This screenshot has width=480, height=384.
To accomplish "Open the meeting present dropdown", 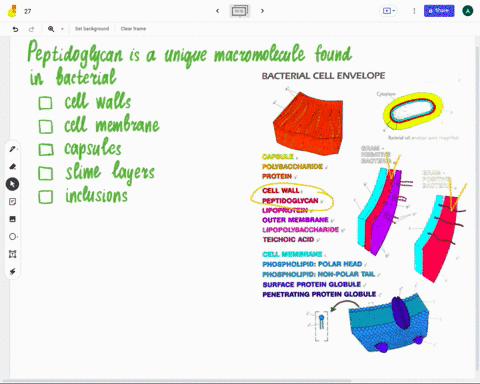I will pyautogui.click(x=389, y=11).
